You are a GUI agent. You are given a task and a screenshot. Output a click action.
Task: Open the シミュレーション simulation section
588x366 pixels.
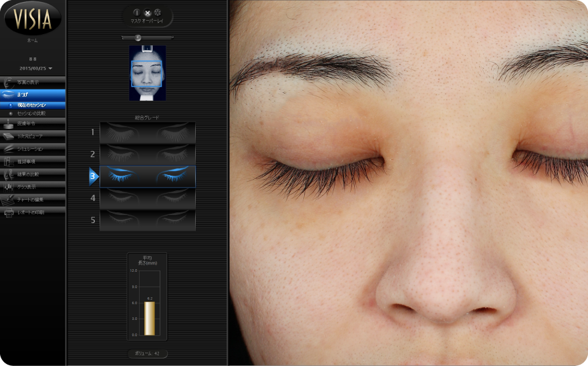coord(32,148)
